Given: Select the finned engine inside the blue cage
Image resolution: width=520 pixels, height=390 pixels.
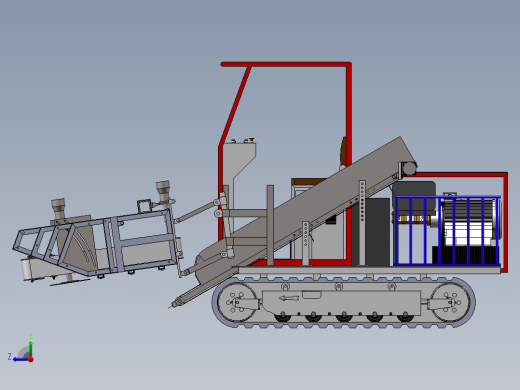Looking at the screenshot, I should (470, 222).
